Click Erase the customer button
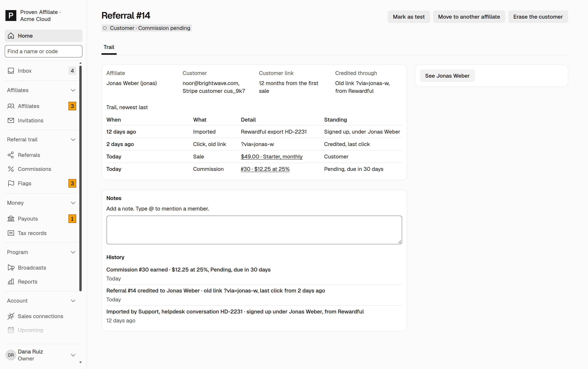 (x=538, y=17)
